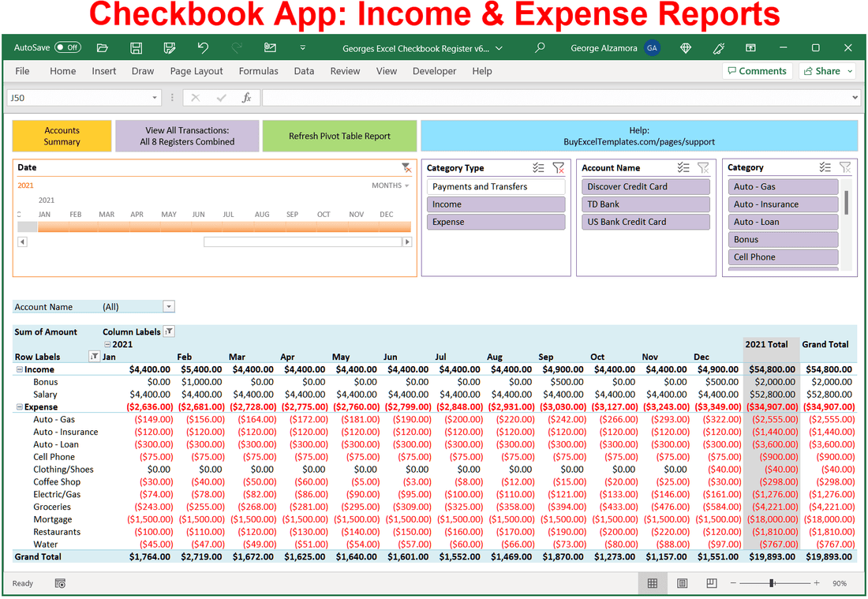Open Page Break Preview from status bar

click(711, 583)
